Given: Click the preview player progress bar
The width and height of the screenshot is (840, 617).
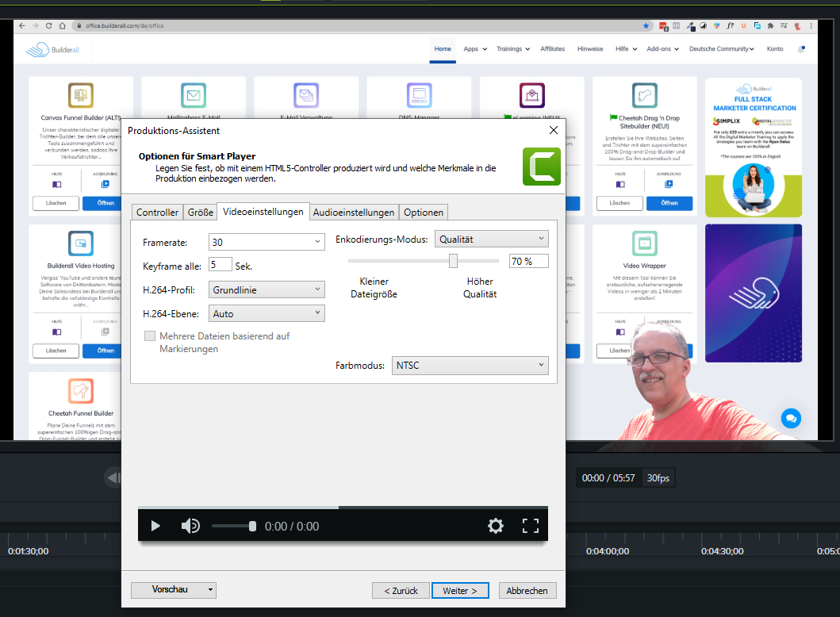Looking at the screenshot, I should (x=343, y=508).
